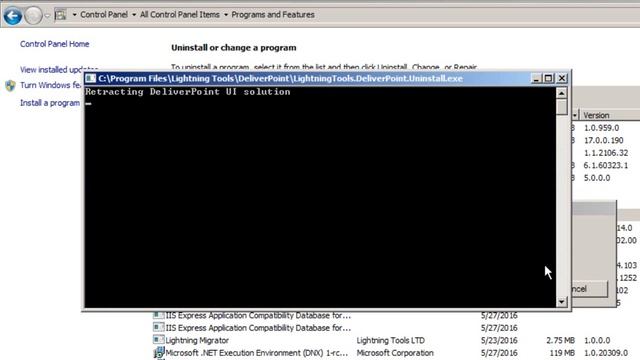Open the Control Panel breadcrumb
The height and width of the screenshot is (360, 640).
(x=104, y=15)
